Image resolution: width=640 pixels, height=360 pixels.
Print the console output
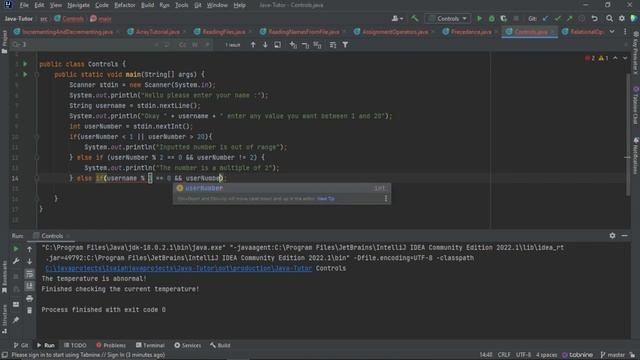[29, 299]
